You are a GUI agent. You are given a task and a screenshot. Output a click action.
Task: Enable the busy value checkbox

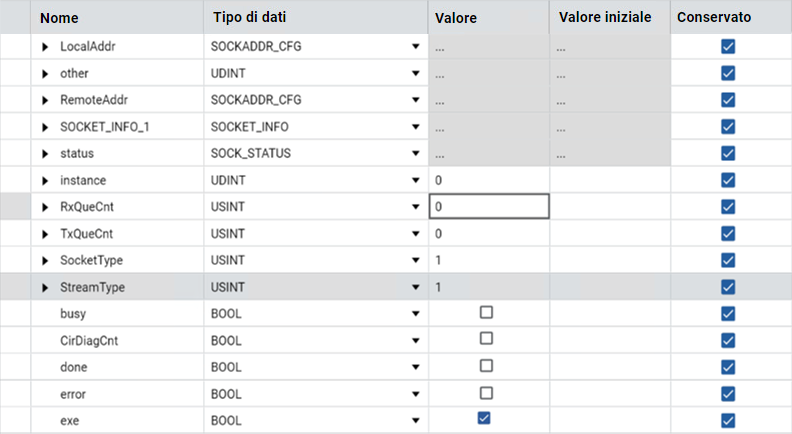click(x=486, y=313)
